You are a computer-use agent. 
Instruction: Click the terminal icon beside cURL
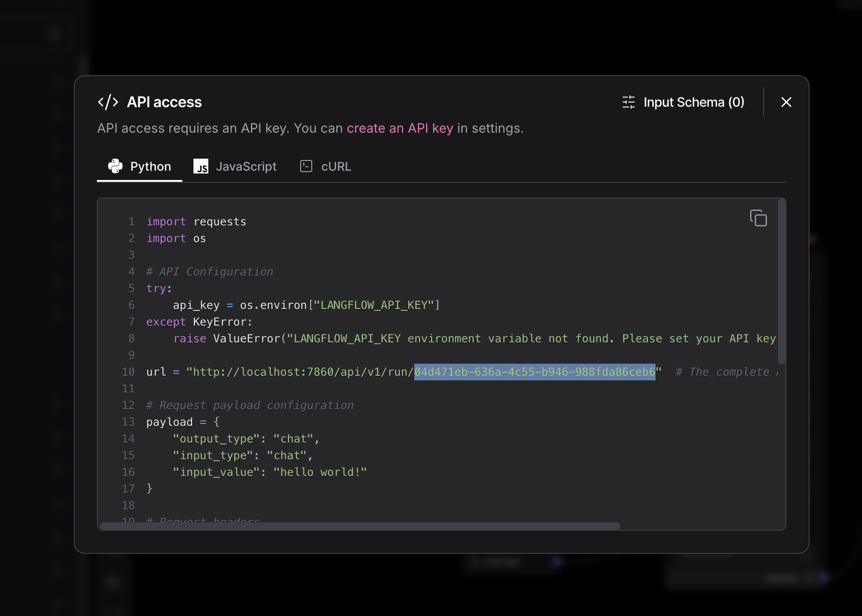tap(306, 166)
